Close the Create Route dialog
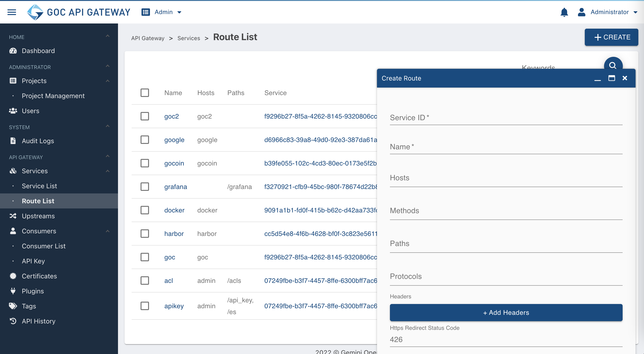Image resolution: width=644 pixels, height=354 pixels. point(625,78)
